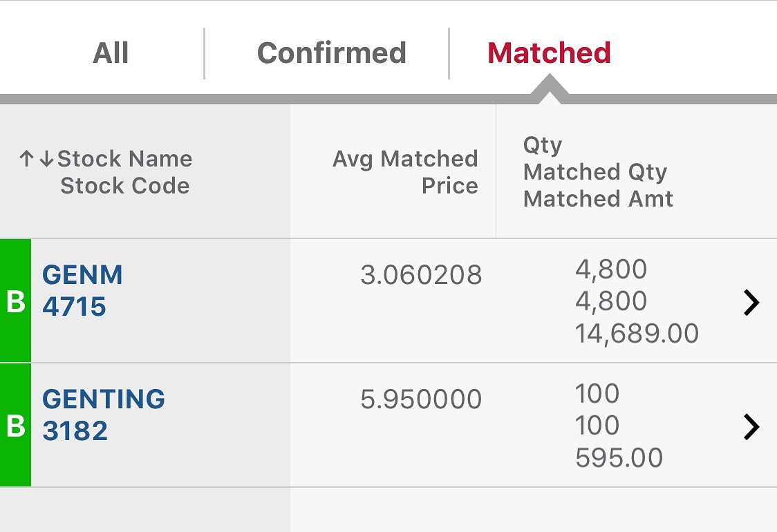Screen dimensions: 777x532
Task: Click stock code 4715
Action: pyautogui.click(x=75, y=307)
